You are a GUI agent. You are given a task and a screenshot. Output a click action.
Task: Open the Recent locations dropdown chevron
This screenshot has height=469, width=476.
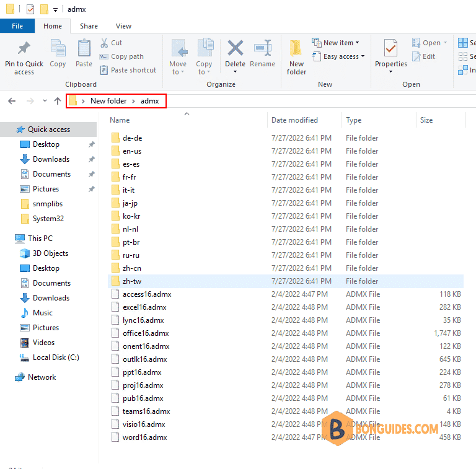coord(45,100)
